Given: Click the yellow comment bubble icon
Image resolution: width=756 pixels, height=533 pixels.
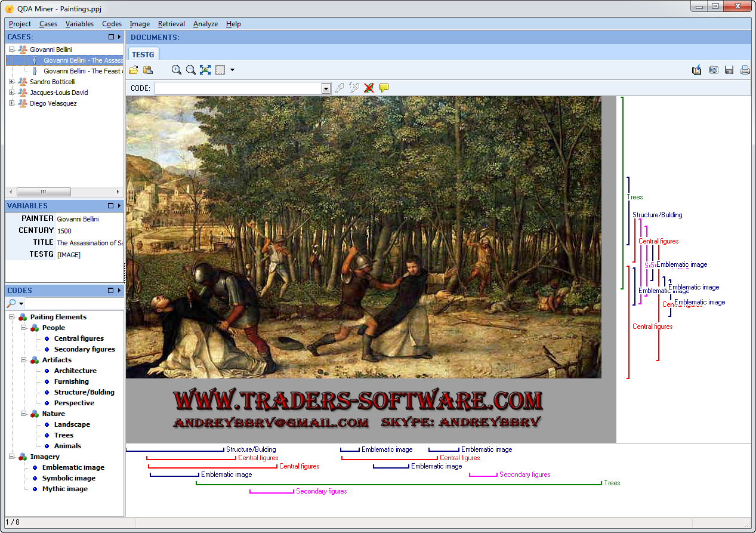Looking at the screenshot, I should pos(384,88).
